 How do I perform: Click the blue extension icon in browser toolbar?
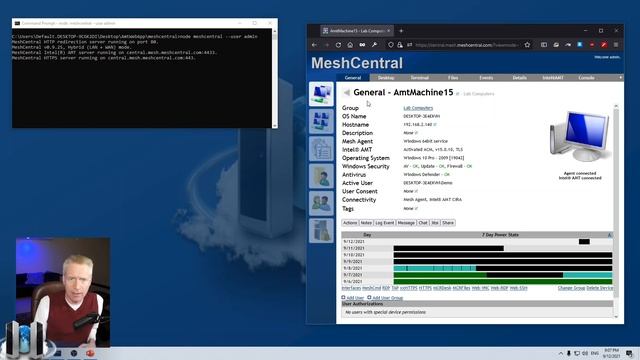[x=580, y=45]
